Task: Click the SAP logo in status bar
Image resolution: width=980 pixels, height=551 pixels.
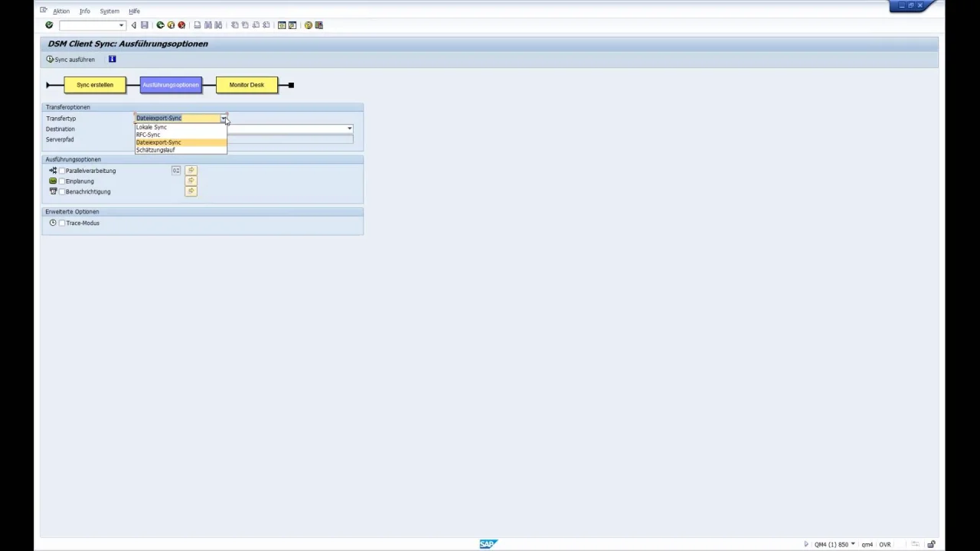Action: [488, 544]
